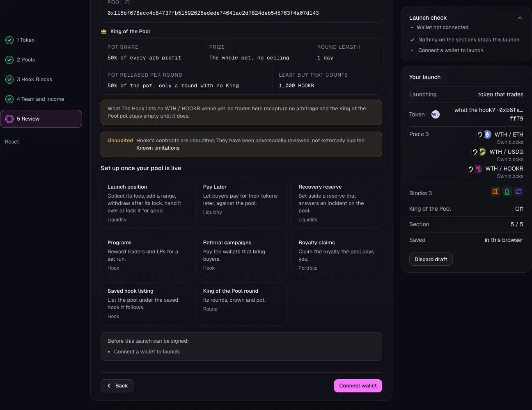Click the WT token avatar in Your launch
This screenshot has width=532, height=410.
pos(436,115)
